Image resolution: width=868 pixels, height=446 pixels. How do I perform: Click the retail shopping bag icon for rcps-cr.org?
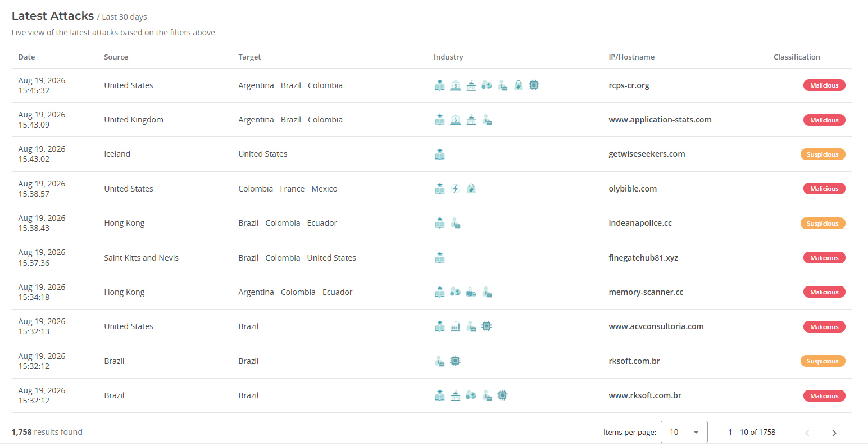click(x=519, y=85)
